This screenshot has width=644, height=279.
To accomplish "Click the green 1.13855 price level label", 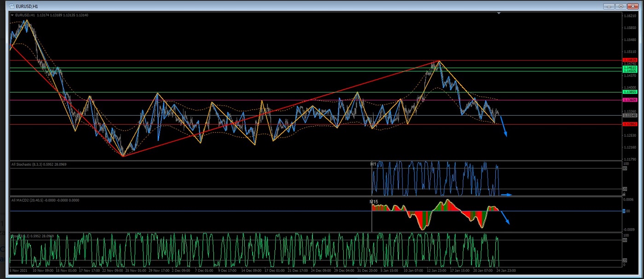I will [629, 92].
